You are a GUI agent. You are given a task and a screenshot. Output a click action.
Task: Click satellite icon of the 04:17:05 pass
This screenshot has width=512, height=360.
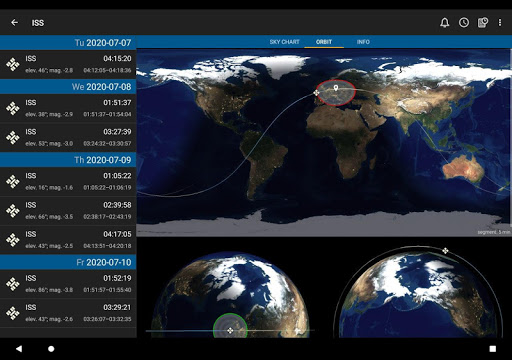[x=13, y=240]
